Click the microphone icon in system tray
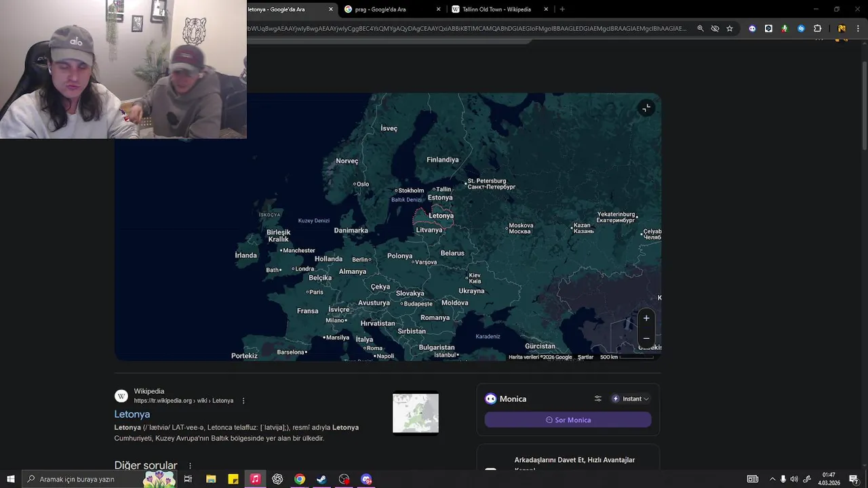The image size is (868, 488). pos(783,479)
